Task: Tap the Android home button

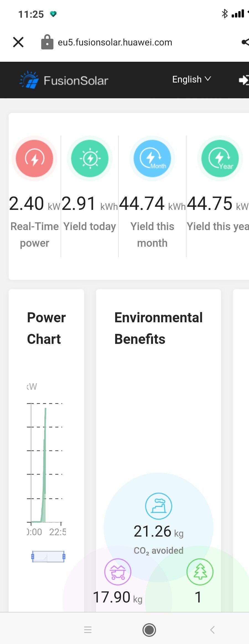Action: 149,630
